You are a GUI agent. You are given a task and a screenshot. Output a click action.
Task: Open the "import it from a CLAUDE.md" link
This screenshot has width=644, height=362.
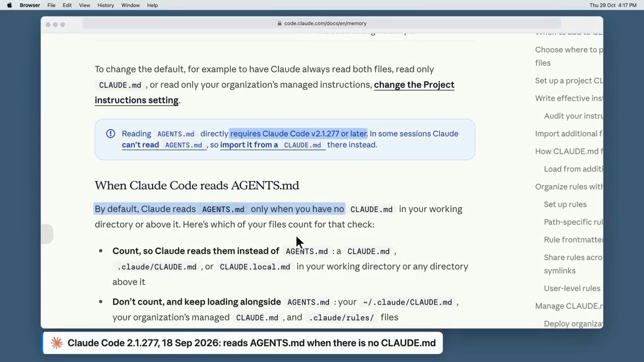pos(272,145)
